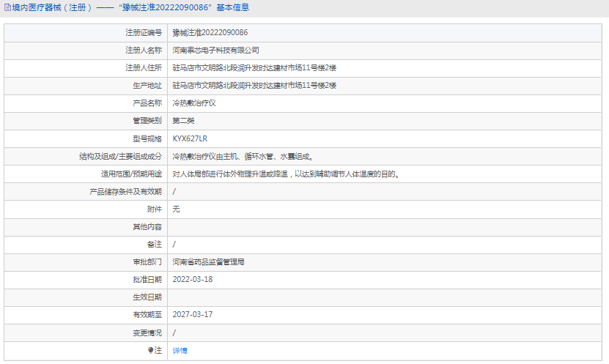Click the 备注 label
609x364 pixels.
pos(155,245)
